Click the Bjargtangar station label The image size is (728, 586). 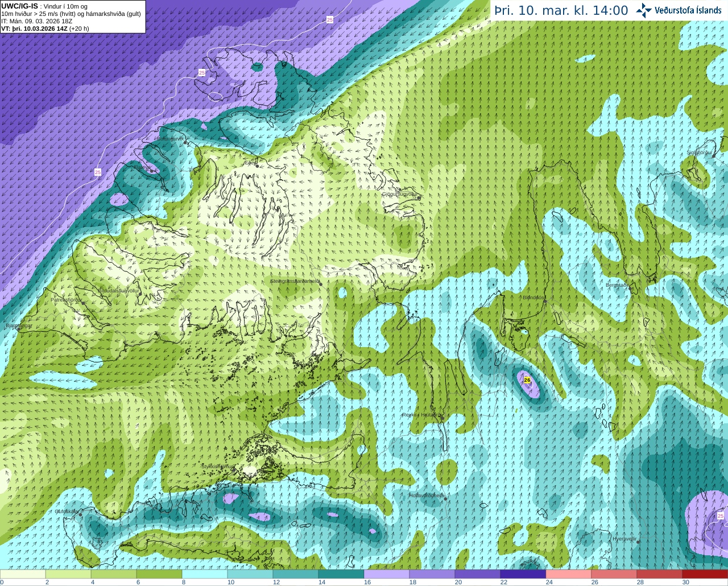tap(19, 326)
